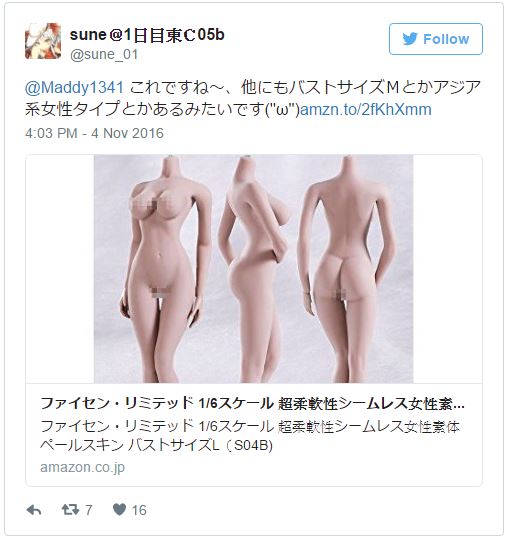Open the display name sune@1日目東C05b

(147, 35)
